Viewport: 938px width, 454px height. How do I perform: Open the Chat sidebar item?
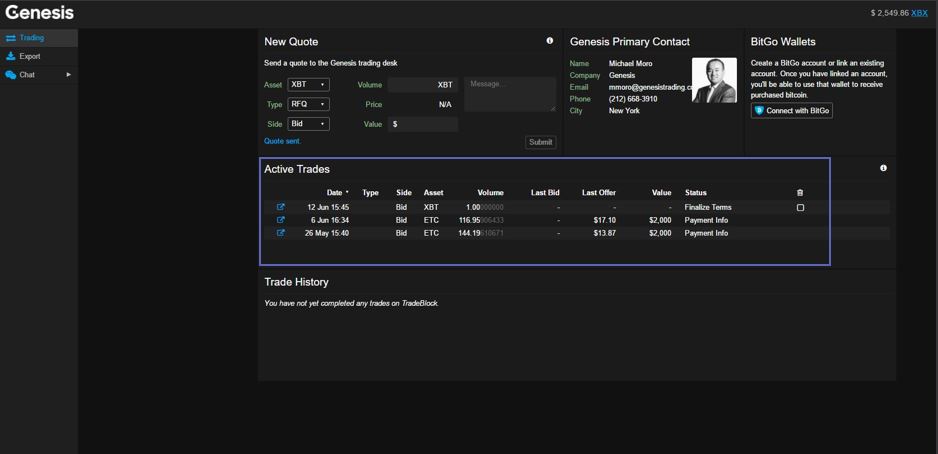click(x=39, y=75)
